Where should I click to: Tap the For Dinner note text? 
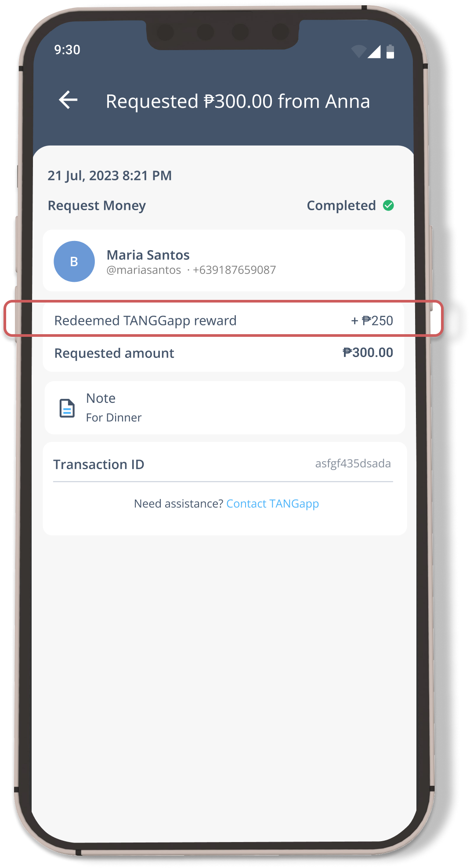point(114,417)
